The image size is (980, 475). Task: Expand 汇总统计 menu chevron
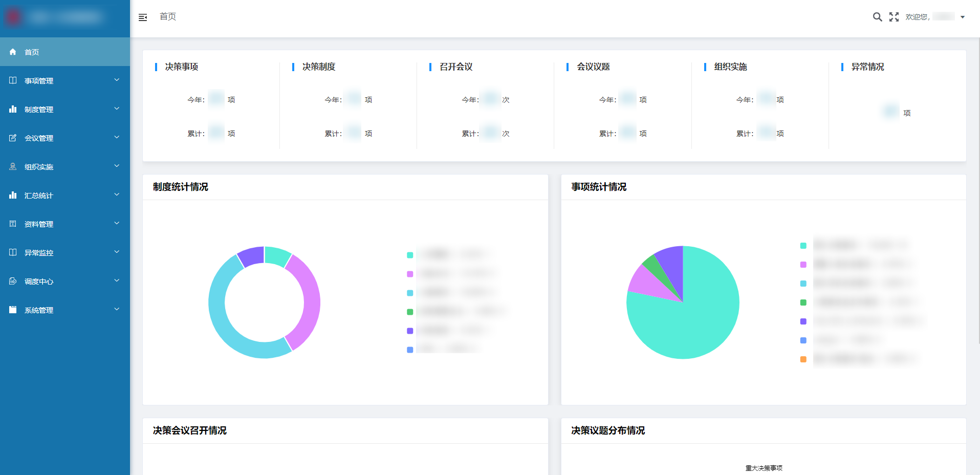pyautogui.click(x=117, y=195)
